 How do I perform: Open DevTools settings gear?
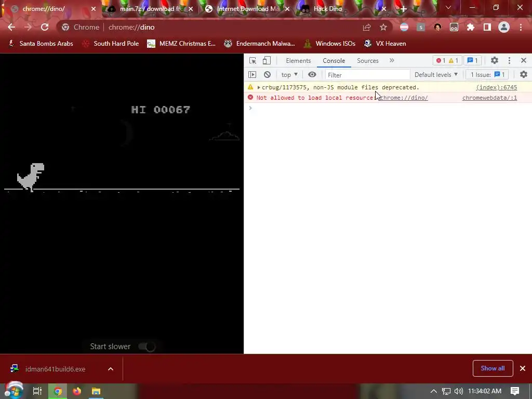495,60
